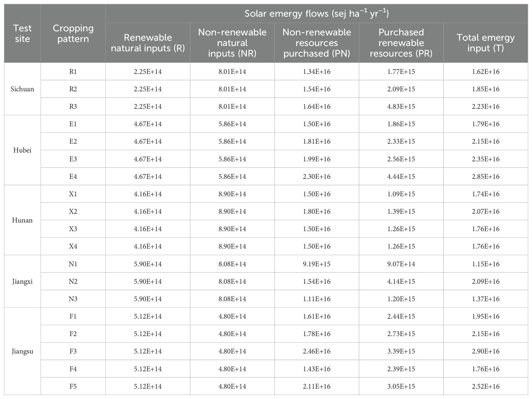This screenshot has width=532, height=399.
Task: Select value 2.44E+15 in row F1
Action: (401, 316)
